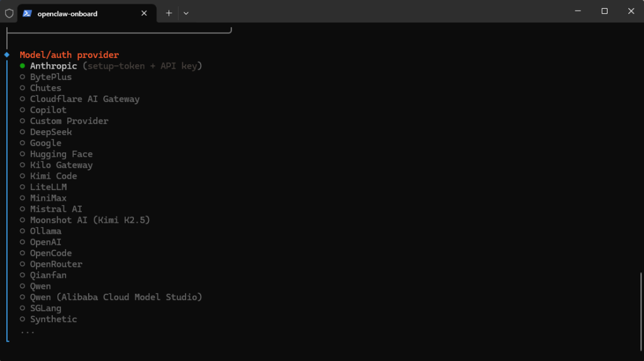Maximize the terminal window

click(x=604, y=11)
